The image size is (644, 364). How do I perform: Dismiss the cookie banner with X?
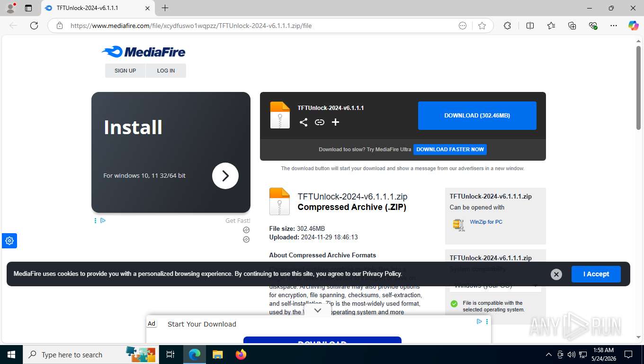point(556,274)
